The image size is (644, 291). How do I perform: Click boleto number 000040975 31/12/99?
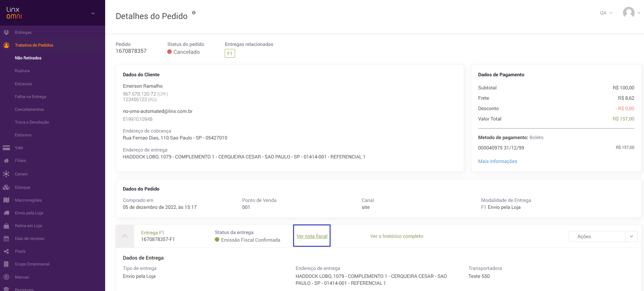click(501, 148)
